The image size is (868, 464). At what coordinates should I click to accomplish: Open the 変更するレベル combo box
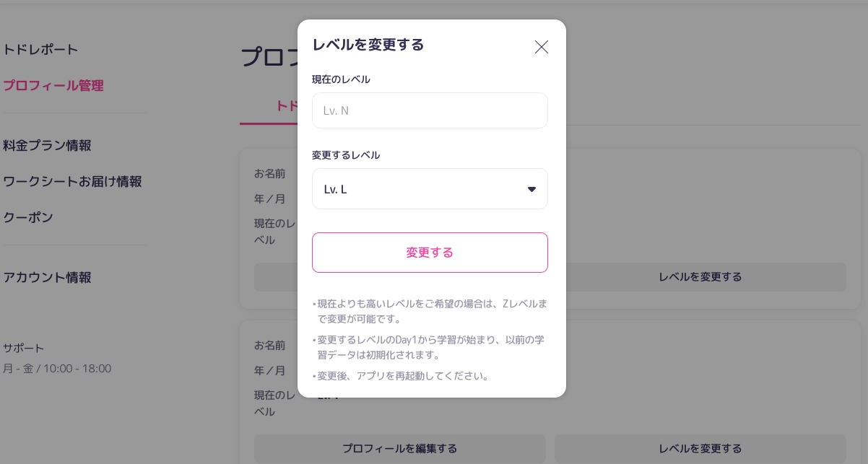click(430, 189)
